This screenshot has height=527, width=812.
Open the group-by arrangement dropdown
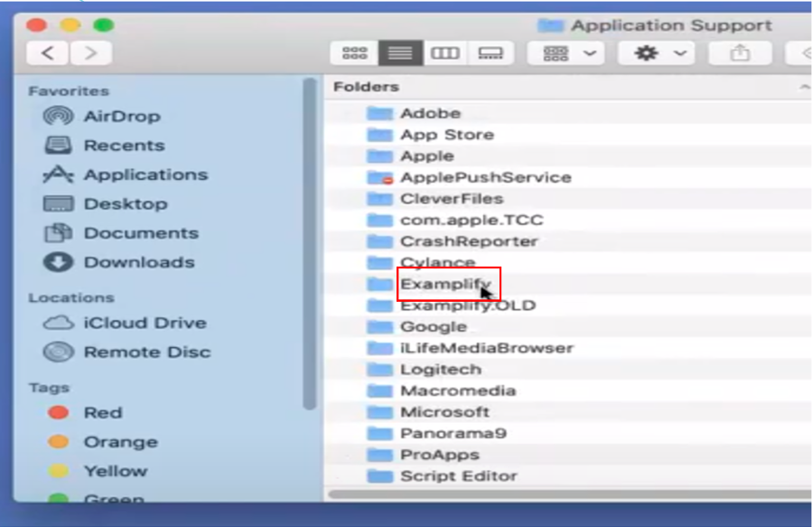pyautogui.click(x=565, y=52)
